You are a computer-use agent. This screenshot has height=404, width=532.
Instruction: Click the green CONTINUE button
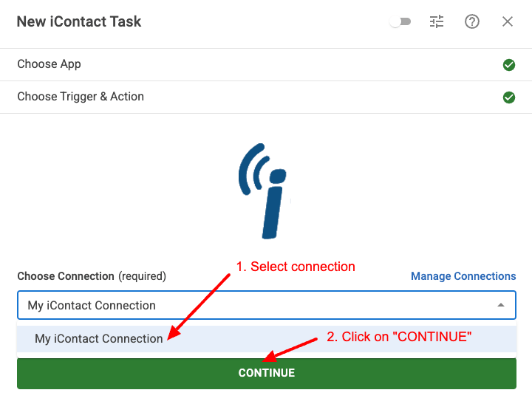coord(267,373)
